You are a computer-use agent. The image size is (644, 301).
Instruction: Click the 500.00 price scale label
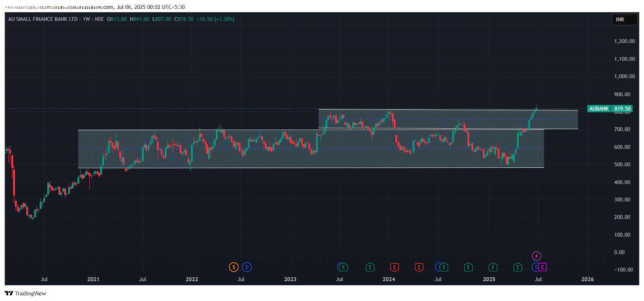coord(622,164)
